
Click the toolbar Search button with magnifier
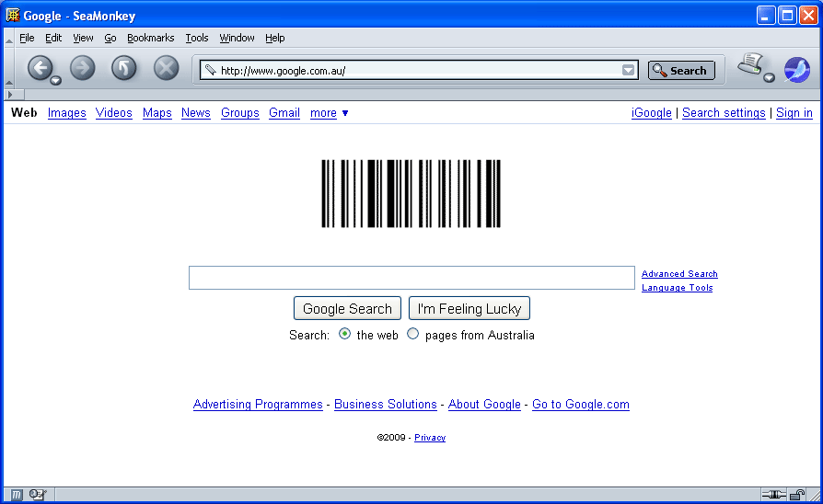tap(681, 70)
